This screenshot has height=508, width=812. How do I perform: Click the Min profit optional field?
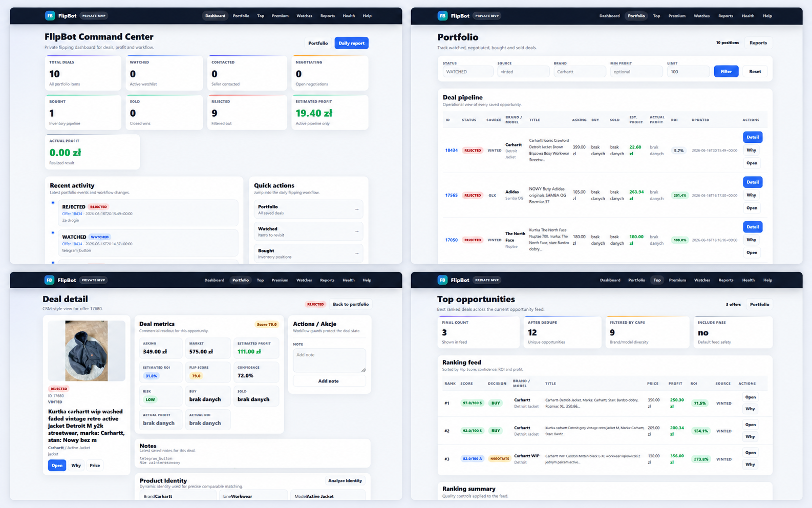[x=636, y=72]
